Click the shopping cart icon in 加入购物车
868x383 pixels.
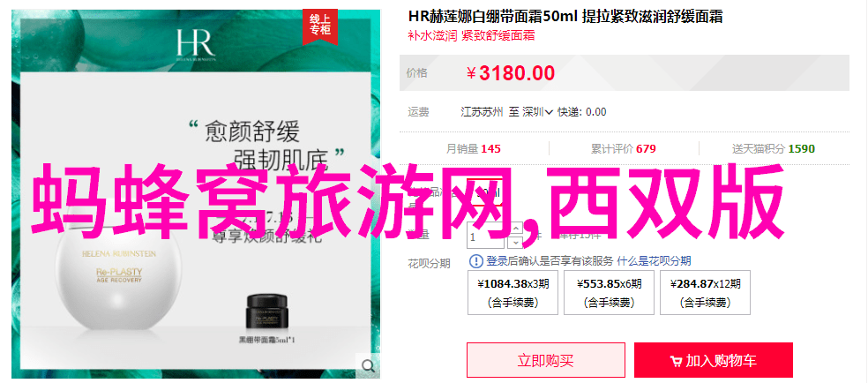[x=676, y=362]
